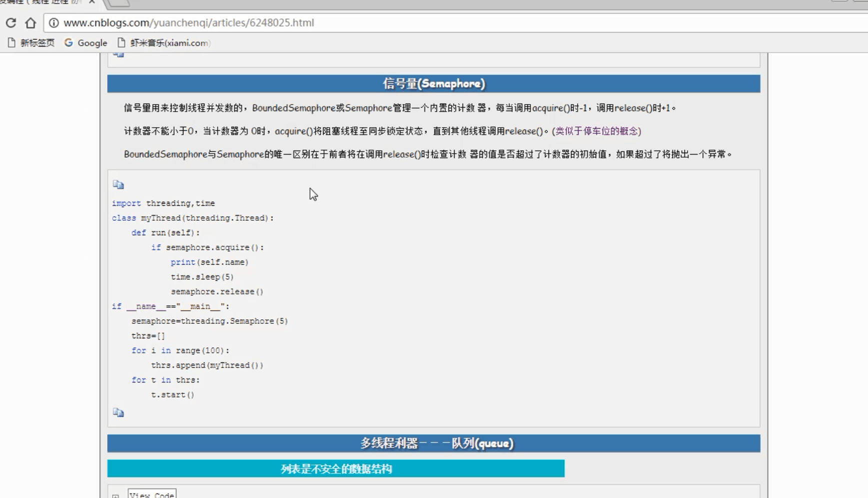Click the code line 'import threading,time'
Screen dimensions: 868x498
pyautogui.click(x=163, y=203)
